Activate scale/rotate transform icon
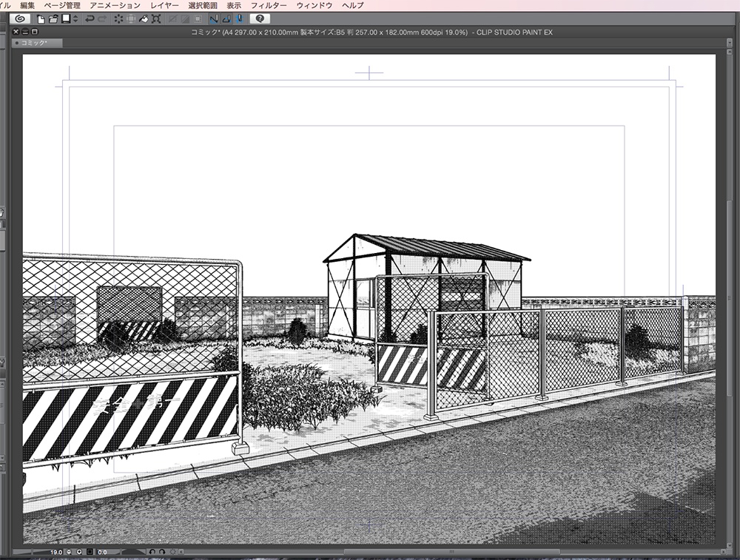Image resolution: width=740 pixels, height=560 pixels. (x=155, y=19)
